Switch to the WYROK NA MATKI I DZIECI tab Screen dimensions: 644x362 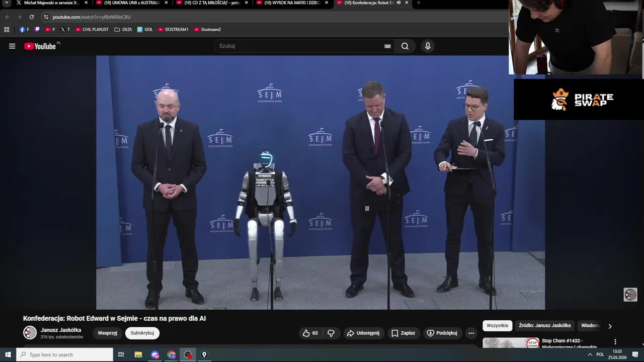(292, 3)
